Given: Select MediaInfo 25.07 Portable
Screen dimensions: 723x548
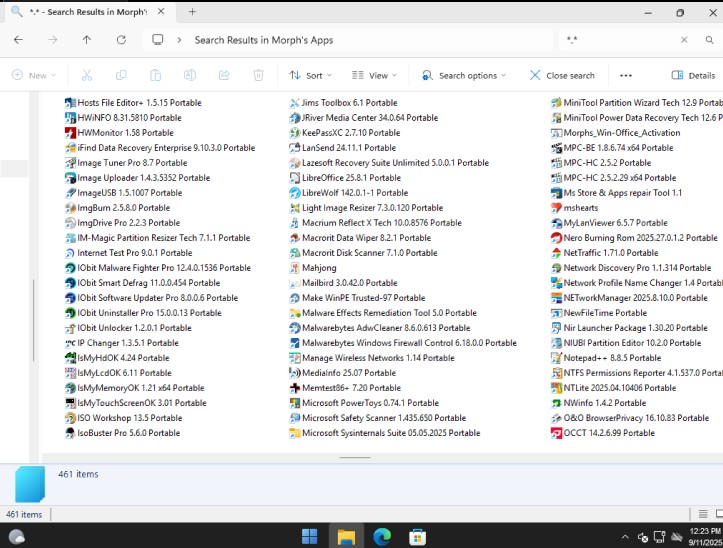Looking at the screenshot, I should (343, 373).
